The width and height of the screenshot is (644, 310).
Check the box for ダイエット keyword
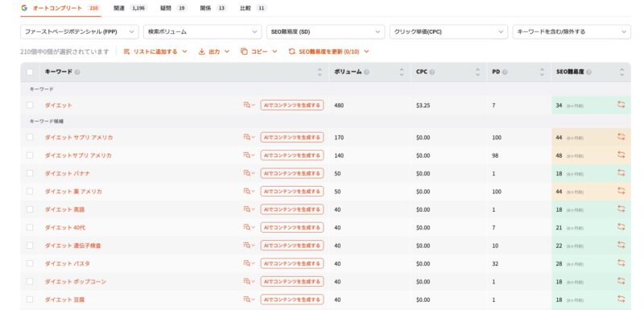tap(30, 105)
